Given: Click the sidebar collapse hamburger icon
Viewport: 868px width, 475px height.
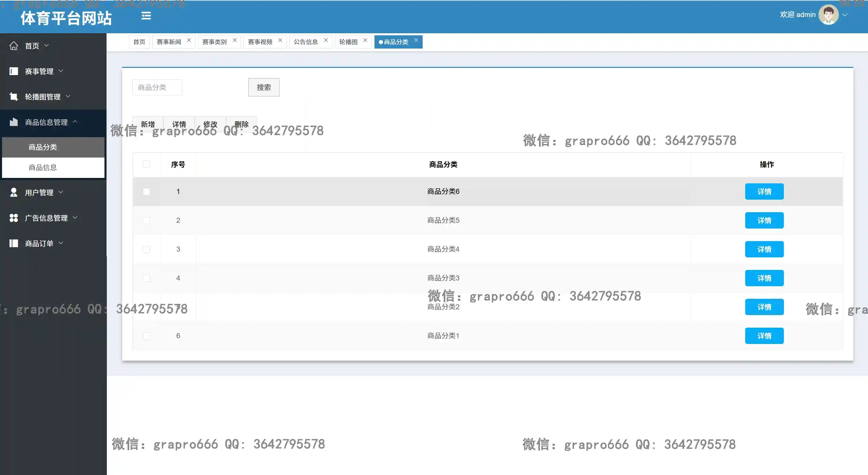Looking at the screenshot, I should [146, 15].
